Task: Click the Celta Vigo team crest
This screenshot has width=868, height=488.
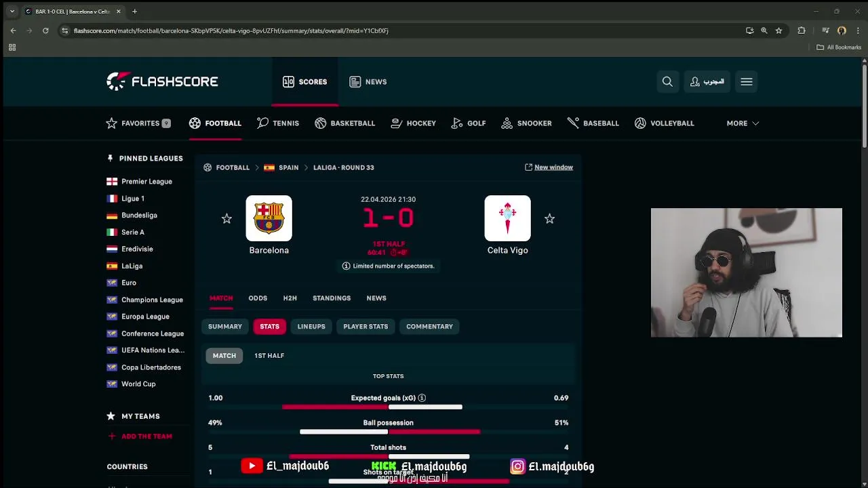Action: (x=507, y=218)
